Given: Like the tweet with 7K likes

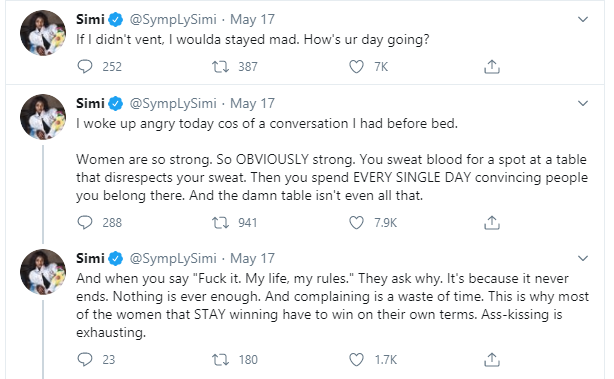Looking at the screenshot, I should 356,67.
